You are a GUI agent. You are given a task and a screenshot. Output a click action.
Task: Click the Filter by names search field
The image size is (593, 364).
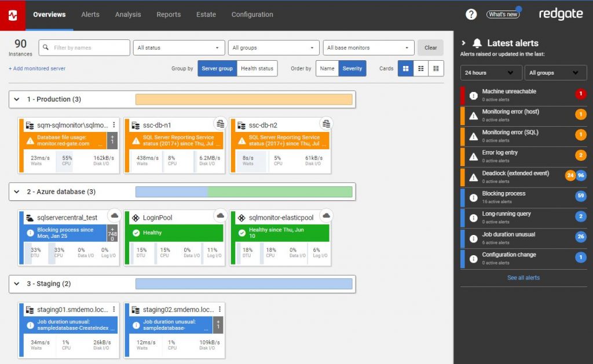pos(84,47)
